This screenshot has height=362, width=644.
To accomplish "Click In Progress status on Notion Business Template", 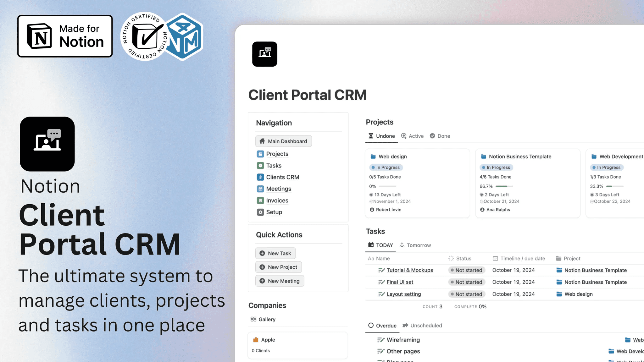I will (496, 167).
